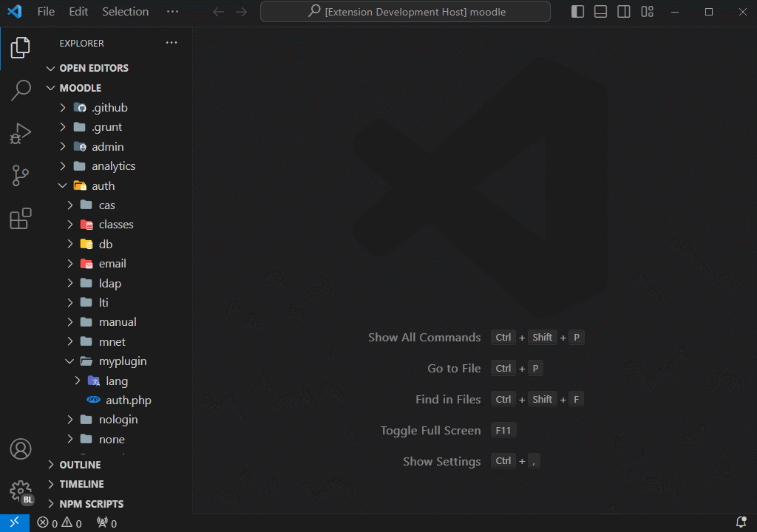
Task: Expand the ldap folder chevron
Action: tap(70, 283)
